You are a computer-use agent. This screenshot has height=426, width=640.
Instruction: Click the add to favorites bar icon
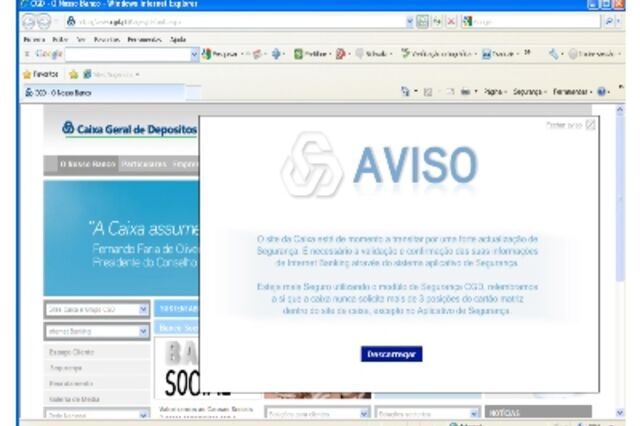73,74
